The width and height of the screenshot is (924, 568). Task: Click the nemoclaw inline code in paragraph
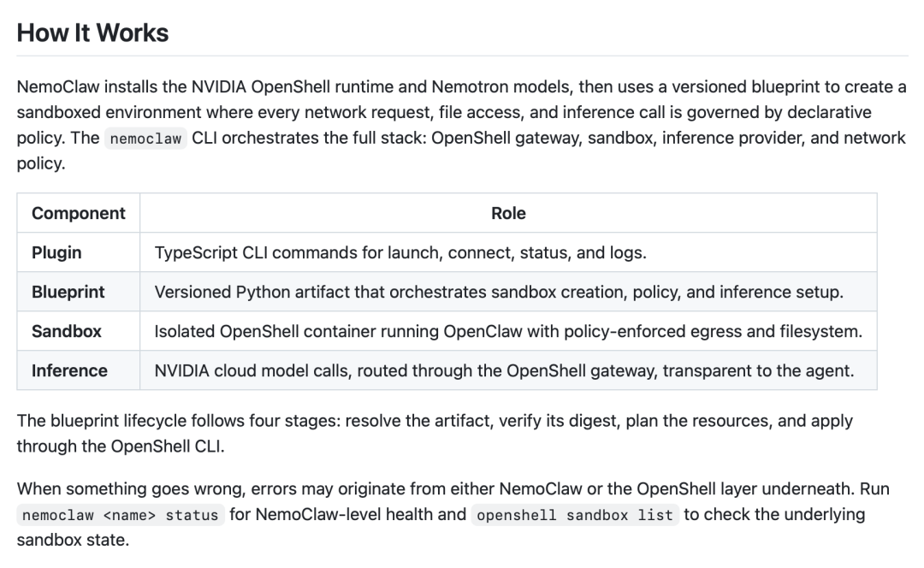[x=145, y=139]
